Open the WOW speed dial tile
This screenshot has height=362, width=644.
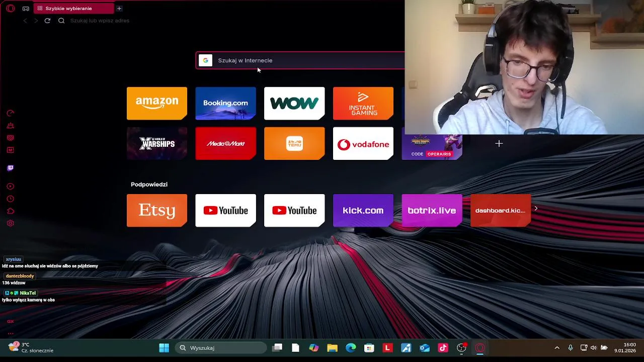[294, 103]
